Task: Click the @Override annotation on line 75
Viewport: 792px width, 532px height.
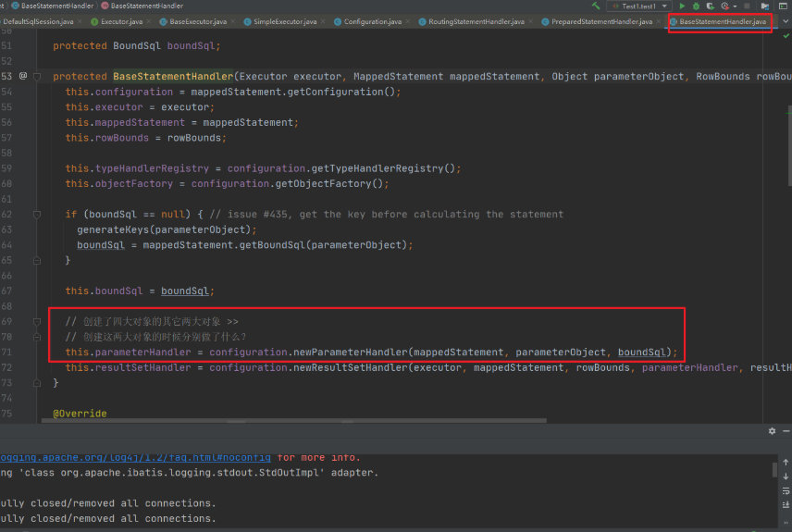Action: click(x=80, y=414)
